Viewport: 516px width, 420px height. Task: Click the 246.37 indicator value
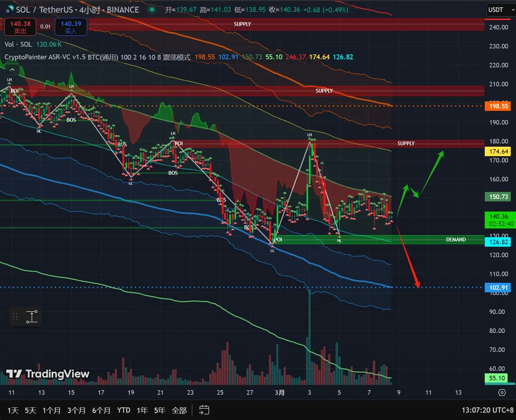(x=296, y=57)
